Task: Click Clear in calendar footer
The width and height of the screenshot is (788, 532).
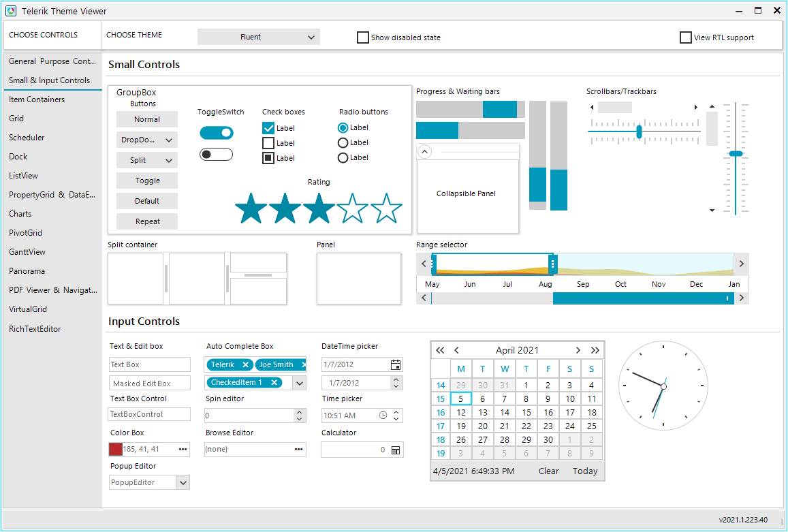Action: tap(549, 471)
